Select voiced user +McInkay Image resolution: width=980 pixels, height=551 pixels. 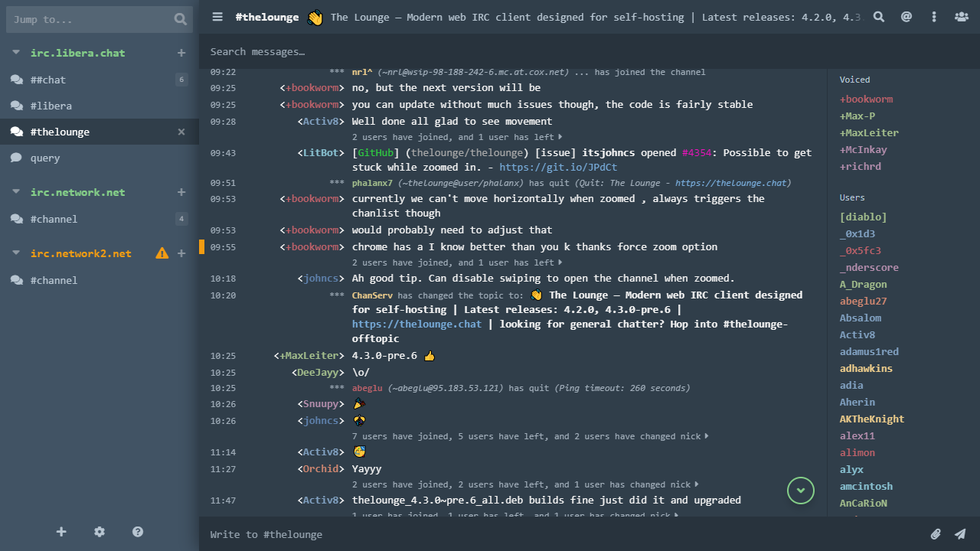pyautogui.click(x=863, y=150)
